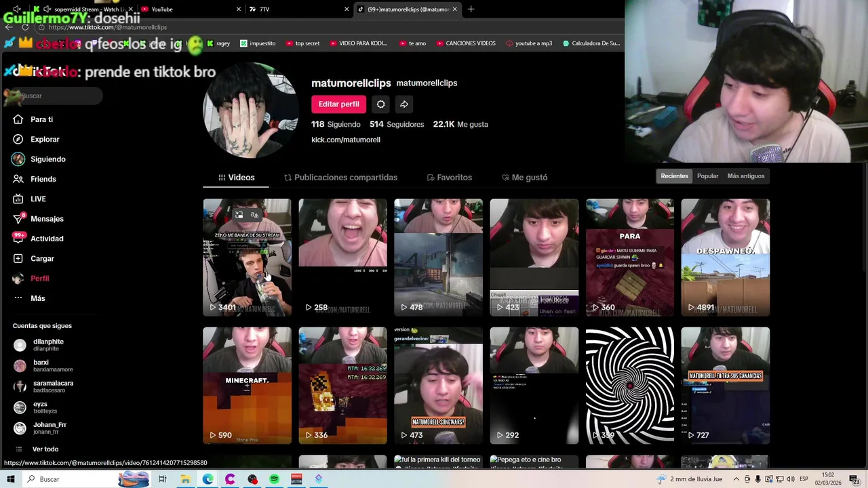The height and width of the screenshot is (488, 868).
Task: Switch to the Videos tab
Action: [x=236, y=178]
